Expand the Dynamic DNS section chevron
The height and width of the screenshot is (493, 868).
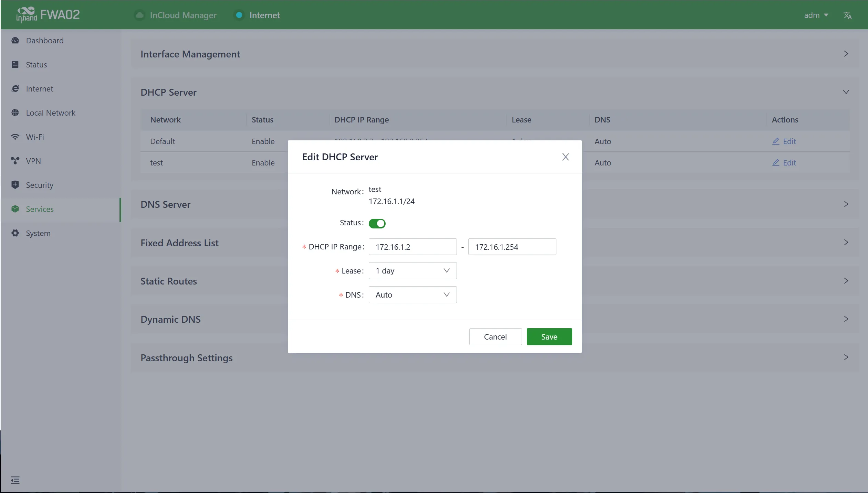click(846, 319)
